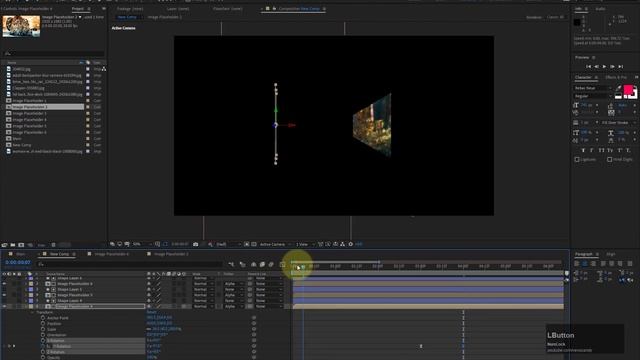The height and width of the screenshot is (360, 640).
Task: Jump to first frame in Preview panel
Action: (588, 67)
